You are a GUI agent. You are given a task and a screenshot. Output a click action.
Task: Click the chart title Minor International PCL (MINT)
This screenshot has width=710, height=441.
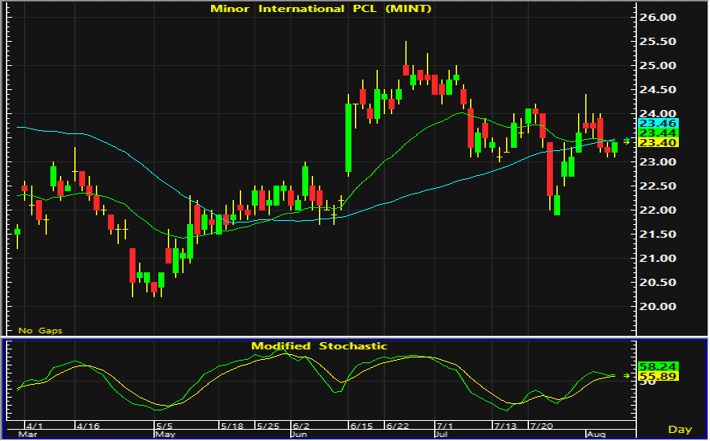(x=321, y=9)
